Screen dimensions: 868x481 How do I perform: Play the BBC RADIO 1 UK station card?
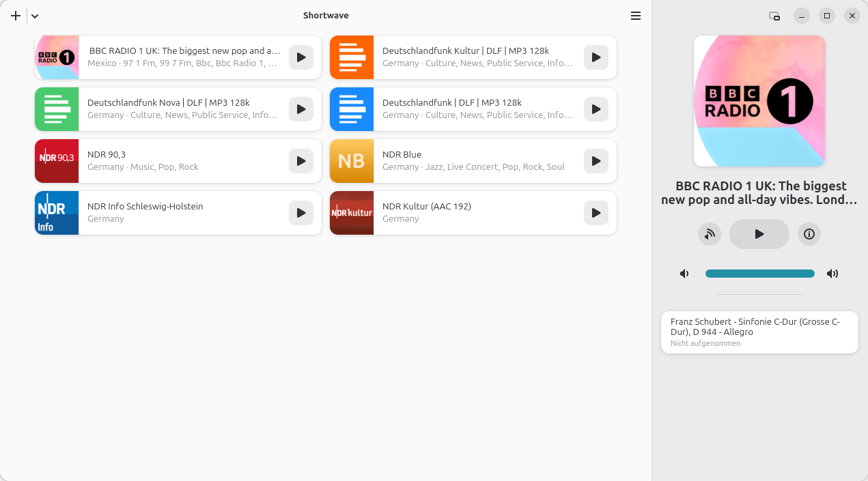301,57
